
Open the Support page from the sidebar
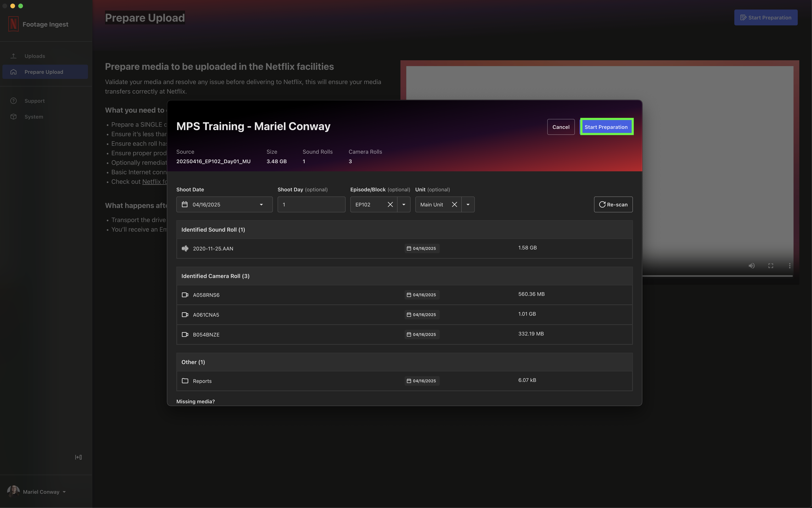45,101
